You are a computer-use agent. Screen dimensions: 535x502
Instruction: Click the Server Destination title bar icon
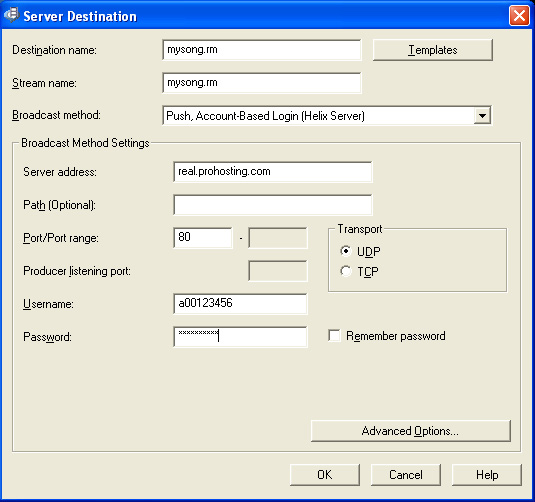pos(11,15)
